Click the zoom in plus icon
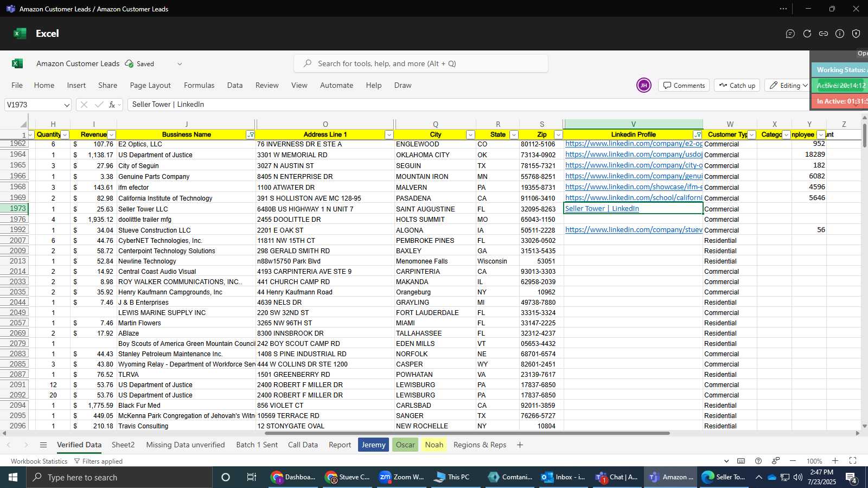 835,461
